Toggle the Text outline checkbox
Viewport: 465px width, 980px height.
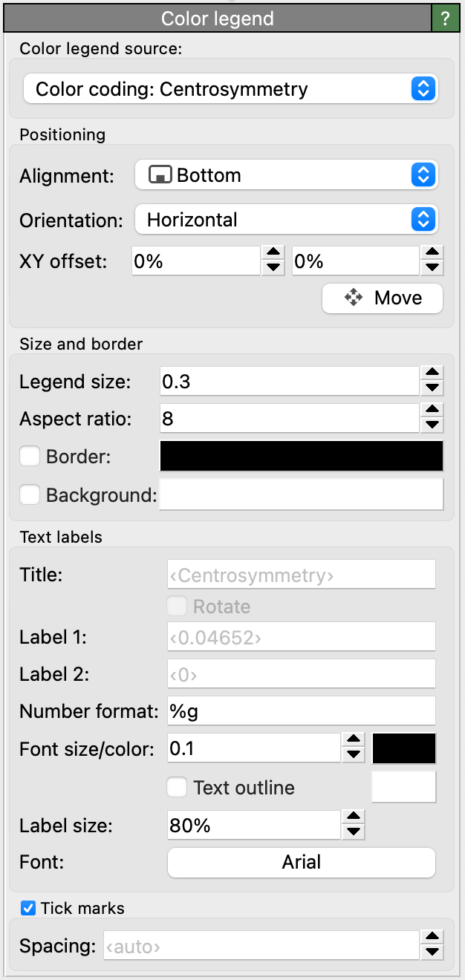(177, 788)
